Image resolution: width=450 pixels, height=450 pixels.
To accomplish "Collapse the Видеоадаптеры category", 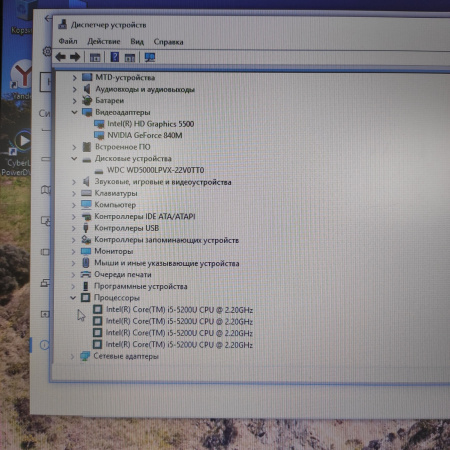I will click(x=74, y=112).
